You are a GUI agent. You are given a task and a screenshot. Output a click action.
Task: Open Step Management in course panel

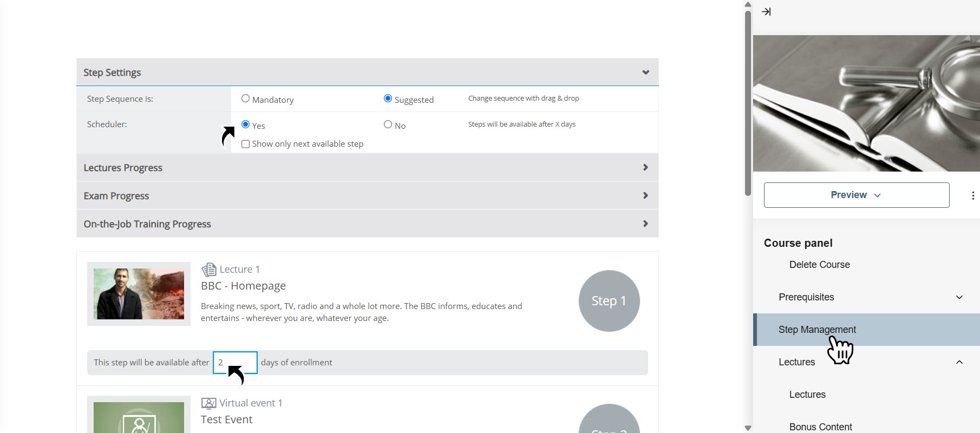(x=817, y=330)
